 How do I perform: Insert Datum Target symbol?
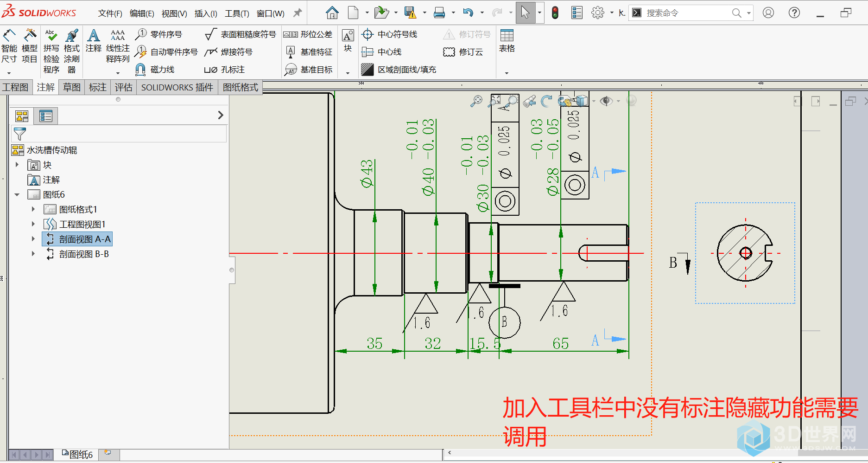coord(308,70)
